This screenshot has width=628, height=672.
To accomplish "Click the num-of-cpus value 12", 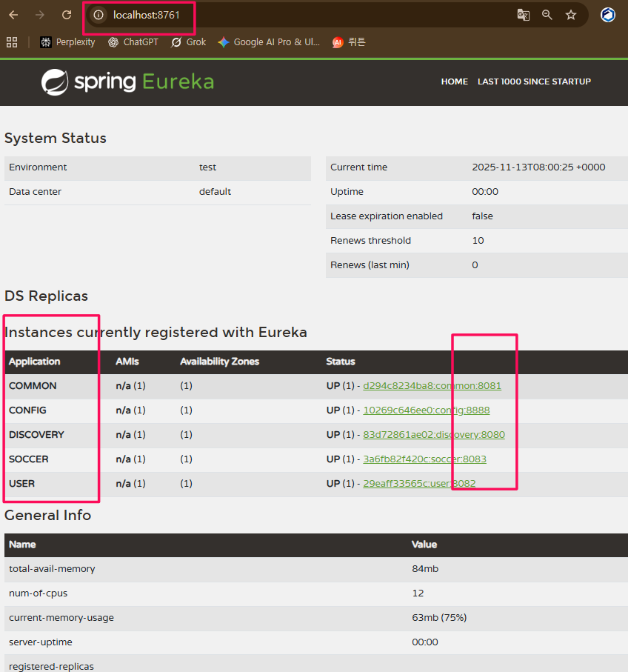I will click(418, 593).
